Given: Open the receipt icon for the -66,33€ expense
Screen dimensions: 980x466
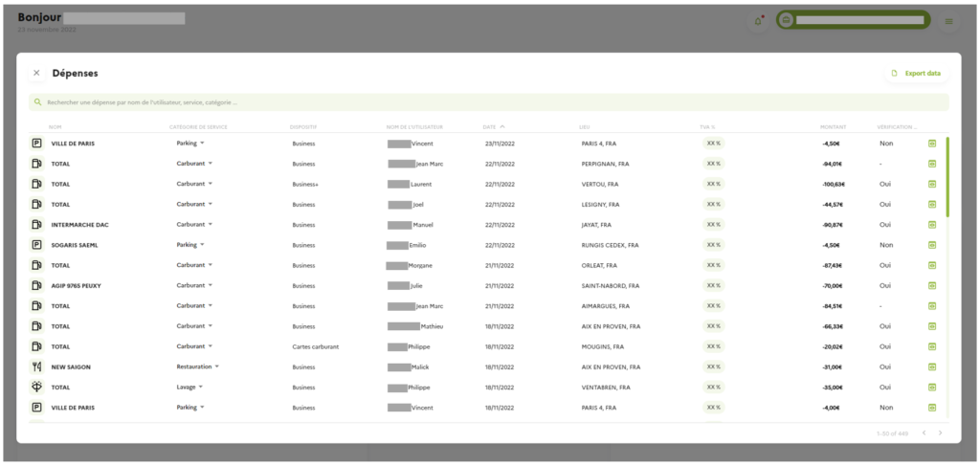Looking at the screenshot, I should pos(932,326).
